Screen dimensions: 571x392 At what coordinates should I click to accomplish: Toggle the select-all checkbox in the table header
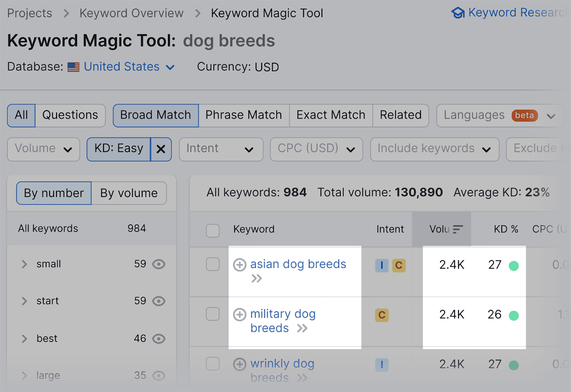(212, 231)
